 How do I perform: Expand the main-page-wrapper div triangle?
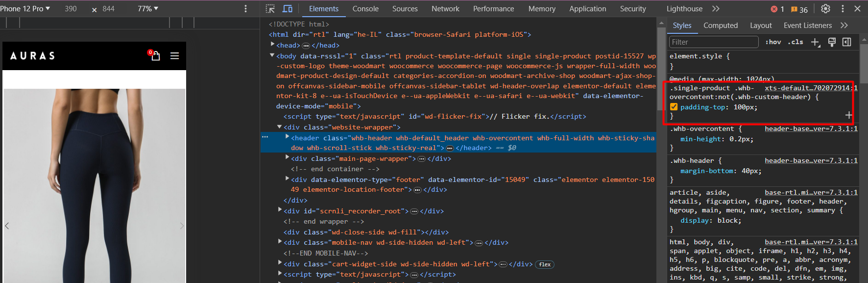click(x=287, y=157)
